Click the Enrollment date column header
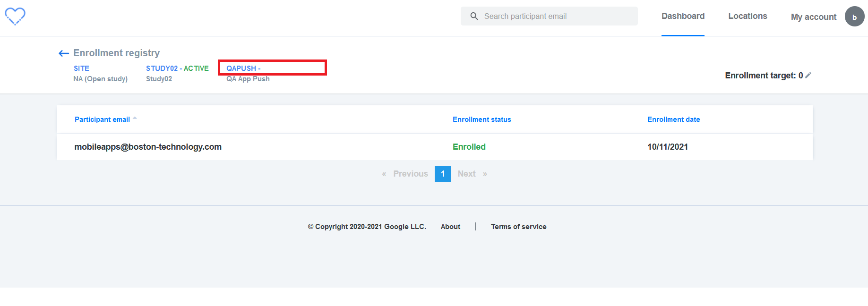 point(674,119)
